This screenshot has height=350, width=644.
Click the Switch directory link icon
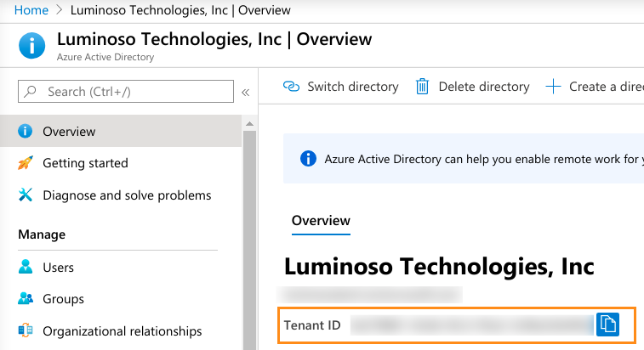click(291, 87)
